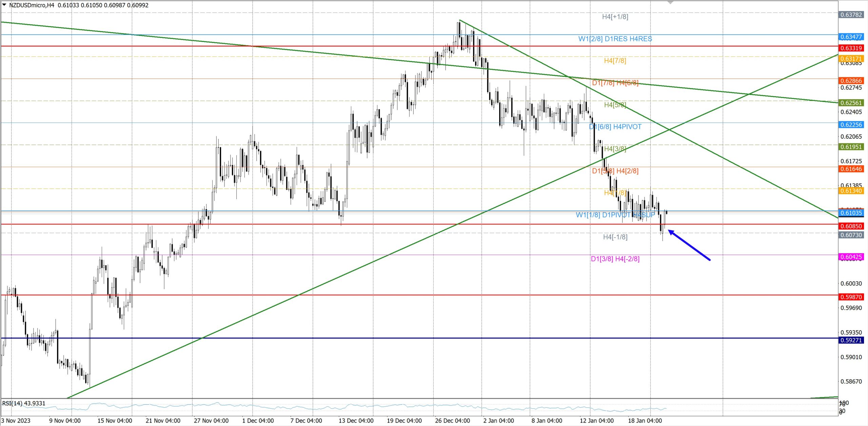Click the gray chart shift triangle marker
868x426 pixels.
pos(670,2)
